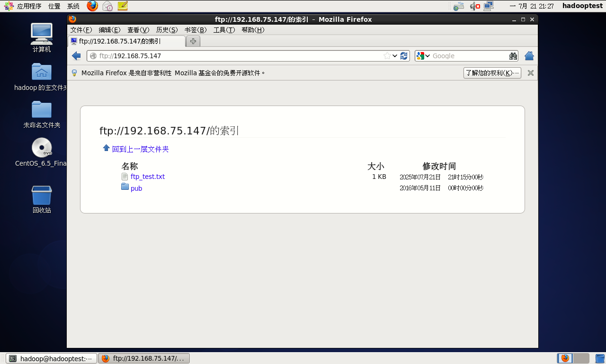Switch to the second empty workspace

(x=581, y=358)
